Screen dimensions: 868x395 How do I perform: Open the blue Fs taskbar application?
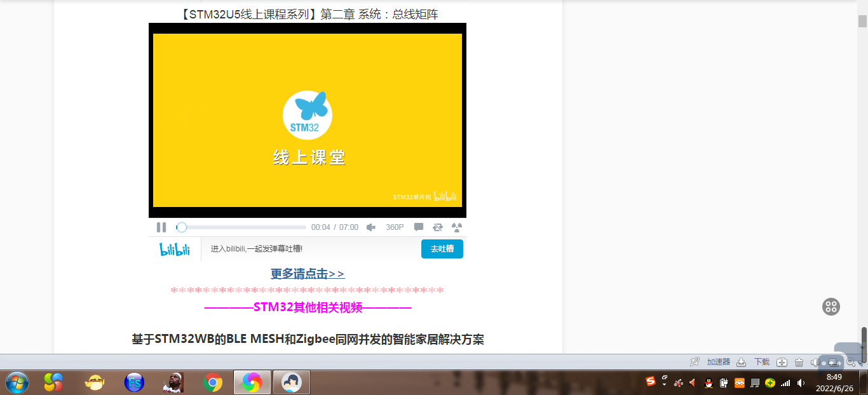coord(134,382)
